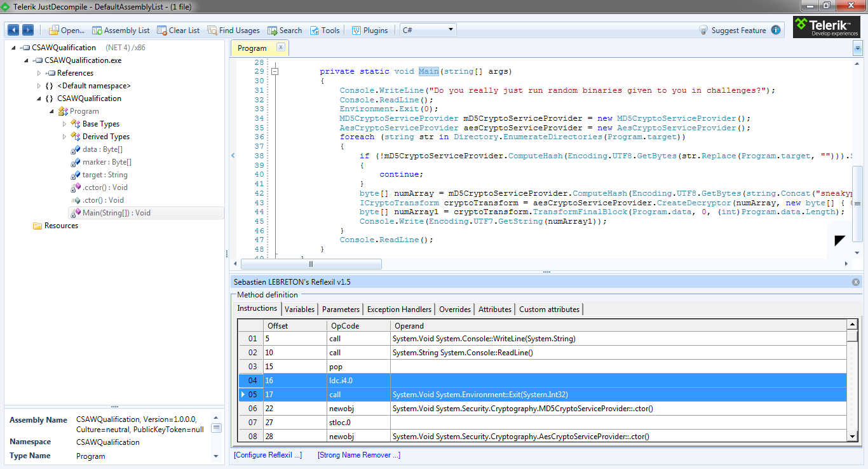Screen dimensions: 868x469
Task: Select instruction row 05 Environment::Exit call
Action: 542,395
